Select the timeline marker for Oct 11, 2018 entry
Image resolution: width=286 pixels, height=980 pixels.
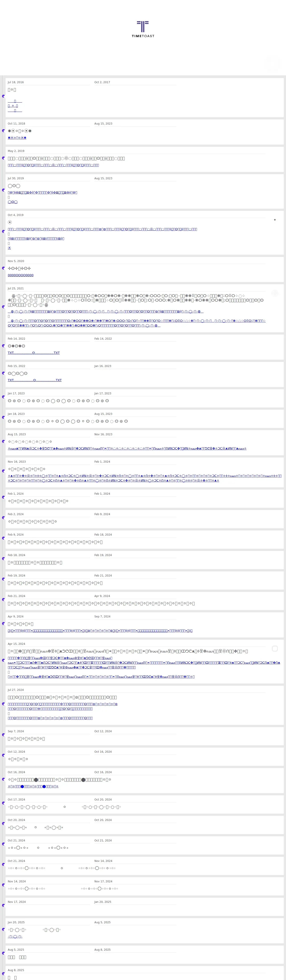pyautogui.click(x=3, y=131)
